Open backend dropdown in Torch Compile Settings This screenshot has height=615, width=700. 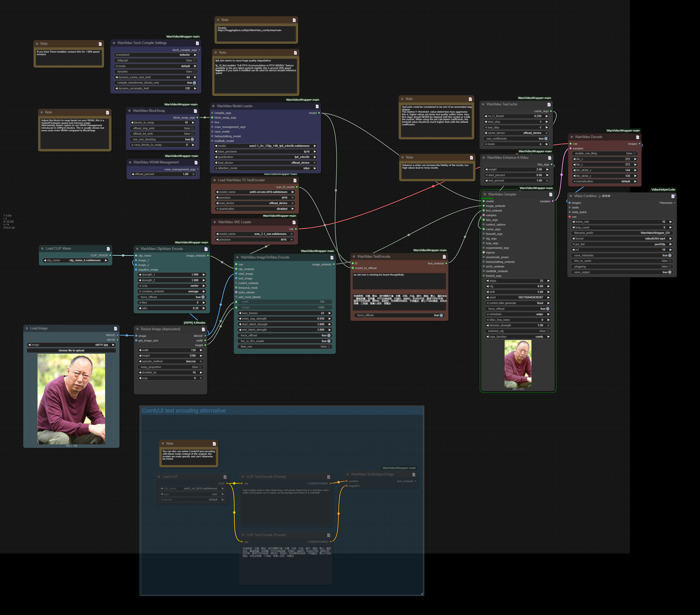156,55
